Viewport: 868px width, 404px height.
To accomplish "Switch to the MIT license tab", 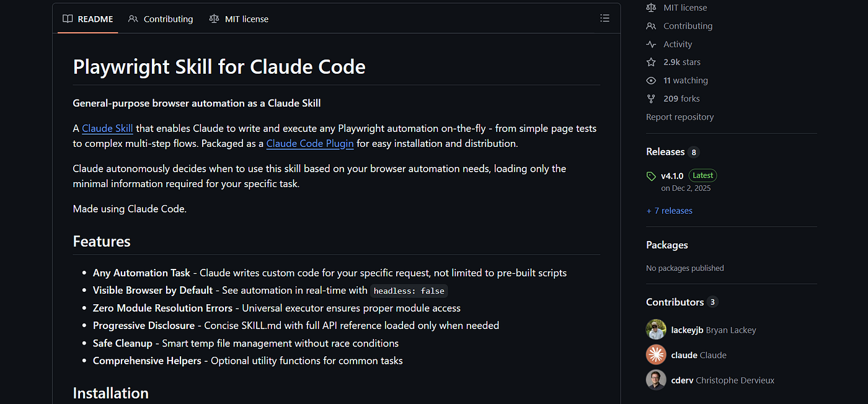I will (239, 19).
